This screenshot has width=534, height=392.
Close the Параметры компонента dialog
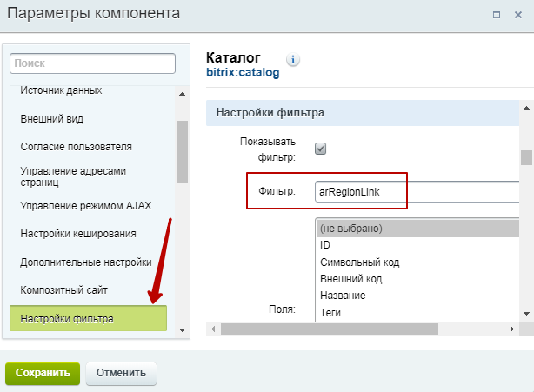[x=518, y=15]
